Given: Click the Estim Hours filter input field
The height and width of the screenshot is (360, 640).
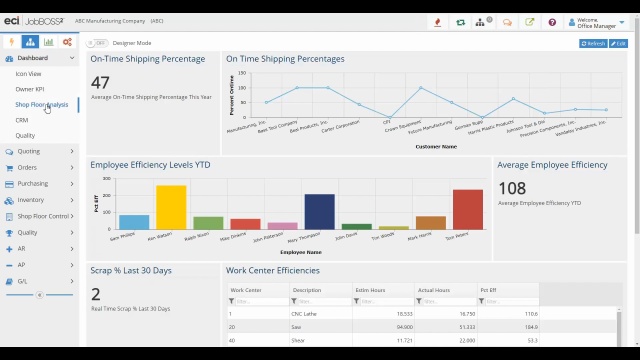Looking at the screenshot, I should pyautogui.click(x=387, y=301).
